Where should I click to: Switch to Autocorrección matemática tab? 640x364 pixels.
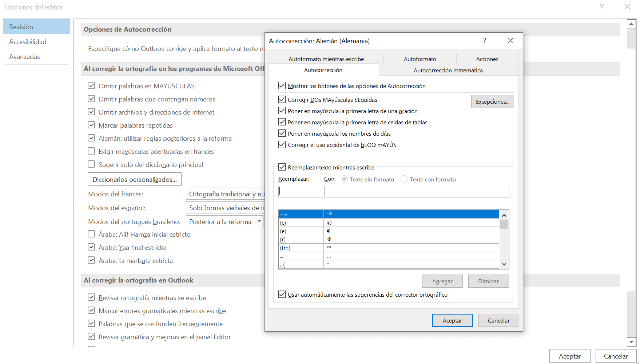coord(448,70)
